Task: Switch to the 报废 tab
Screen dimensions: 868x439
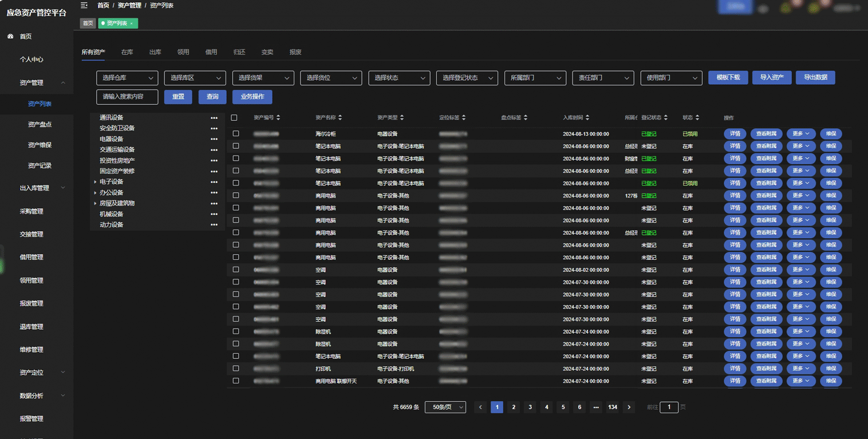Action: (295, 52)
